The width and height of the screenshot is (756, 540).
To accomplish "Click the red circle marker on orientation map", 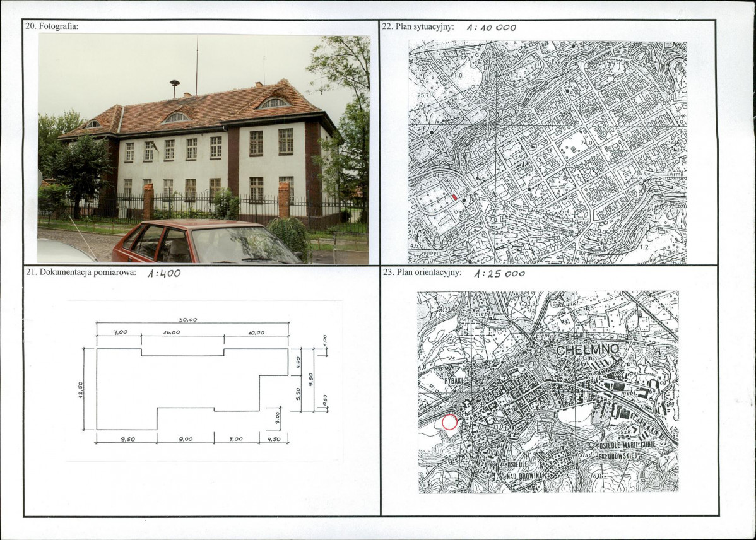I will [x=449, y=422].
